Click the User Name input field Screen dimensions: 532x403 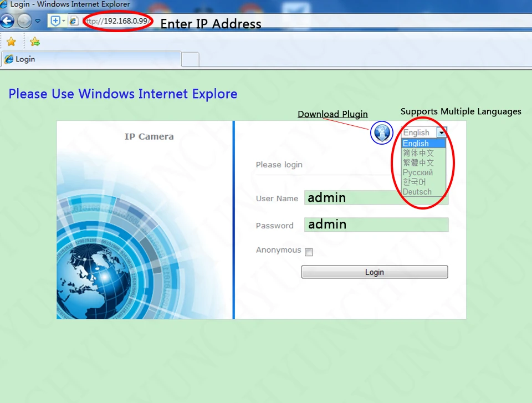pos(376,197)
